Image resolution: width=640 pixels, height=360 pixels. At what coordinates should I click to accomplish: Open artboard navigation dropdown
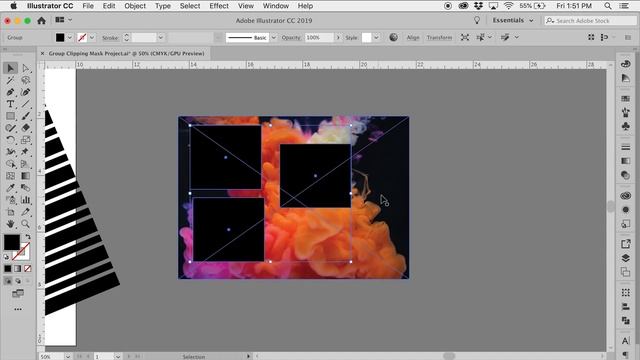tap(118, 356)
